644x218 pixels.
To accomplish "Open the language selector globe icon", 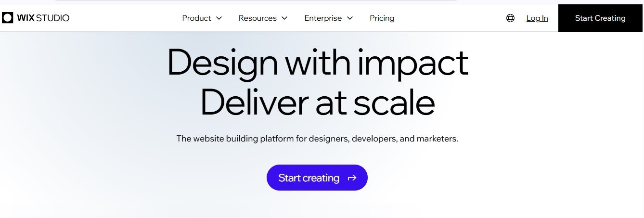I will click(x=510, y=18).
